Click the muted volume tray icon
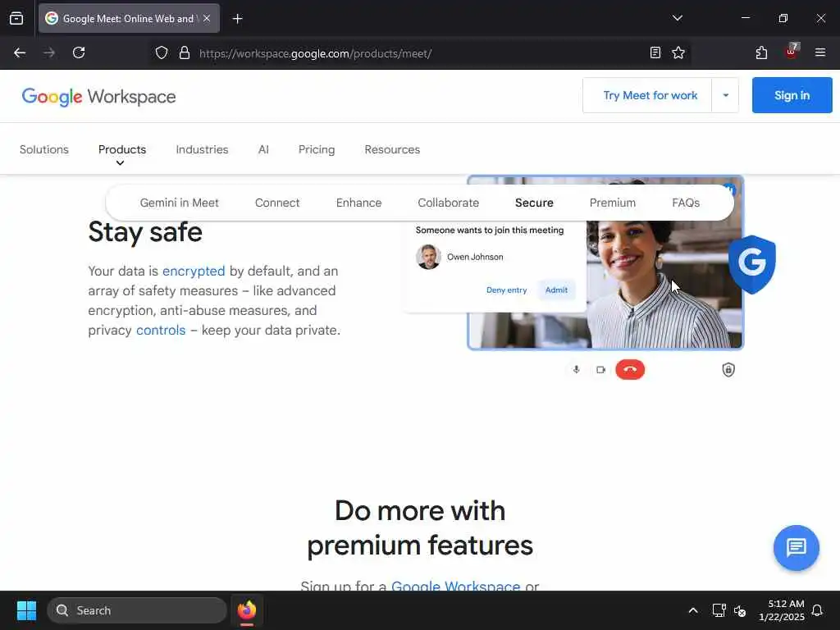The width and height of the screenshot is (840, 630). (740, 610)
